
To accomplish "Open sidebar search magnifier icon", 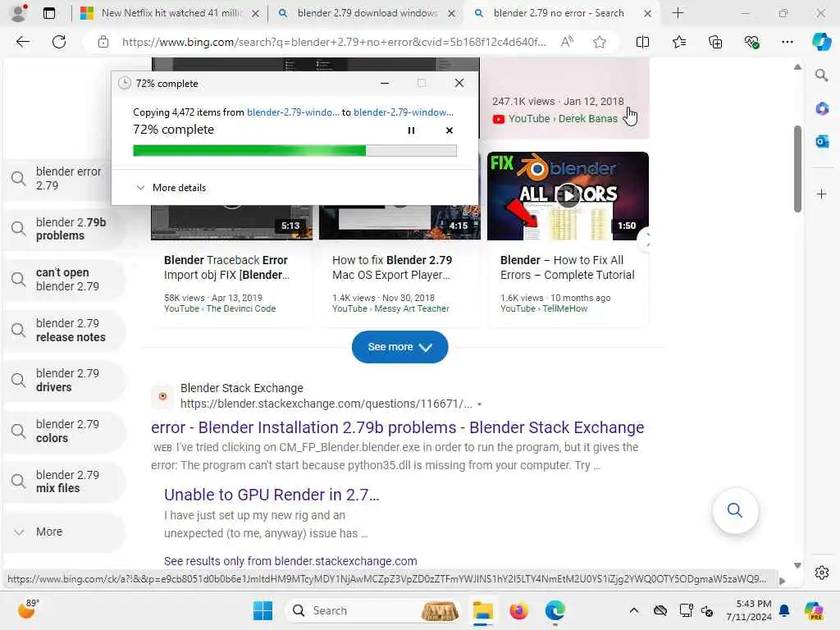I will tap(822, 75).
